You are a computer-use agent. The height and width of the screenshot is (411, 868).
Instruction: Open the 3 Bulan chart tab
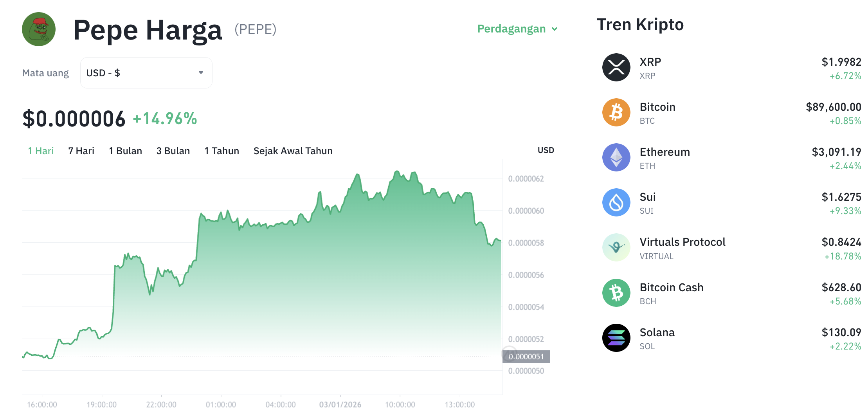[x=173, y=151]
